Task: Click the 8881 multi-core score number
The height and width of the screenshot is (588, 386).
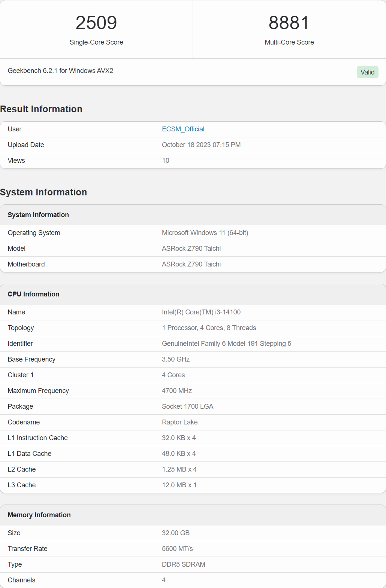Action: pos(289,23)
